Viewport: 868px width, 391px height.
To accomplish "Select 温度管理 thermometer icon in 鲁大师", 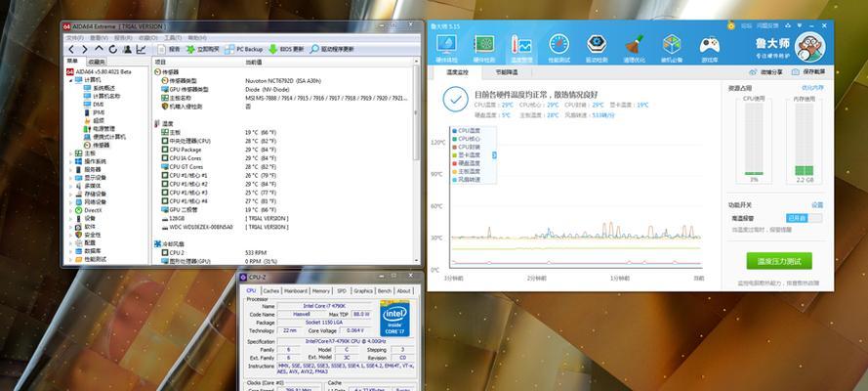I will coord(521,49).
